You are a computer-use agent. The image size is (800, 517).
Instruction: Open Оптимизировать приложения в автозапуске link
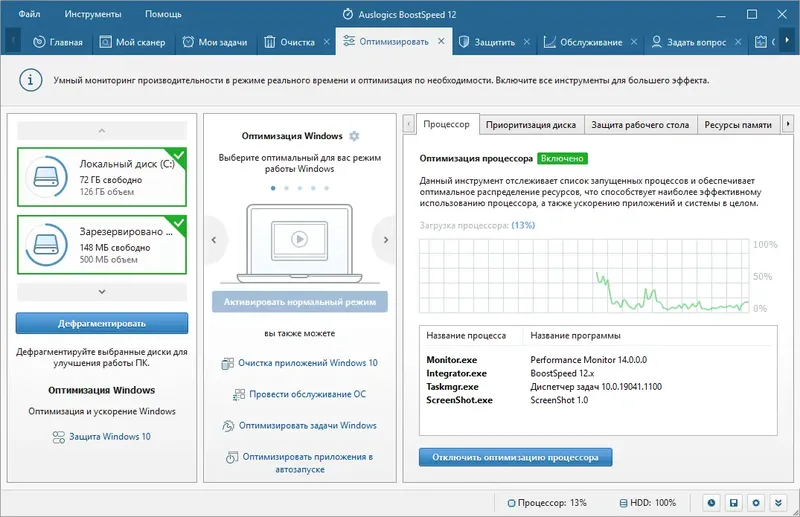pos(308,463)
